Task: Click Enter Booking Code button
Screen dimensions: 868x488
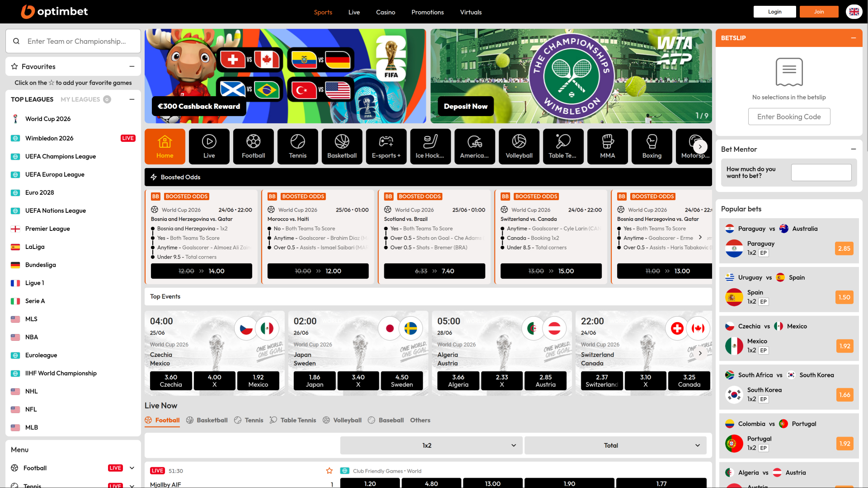Action: coord(789,117)
